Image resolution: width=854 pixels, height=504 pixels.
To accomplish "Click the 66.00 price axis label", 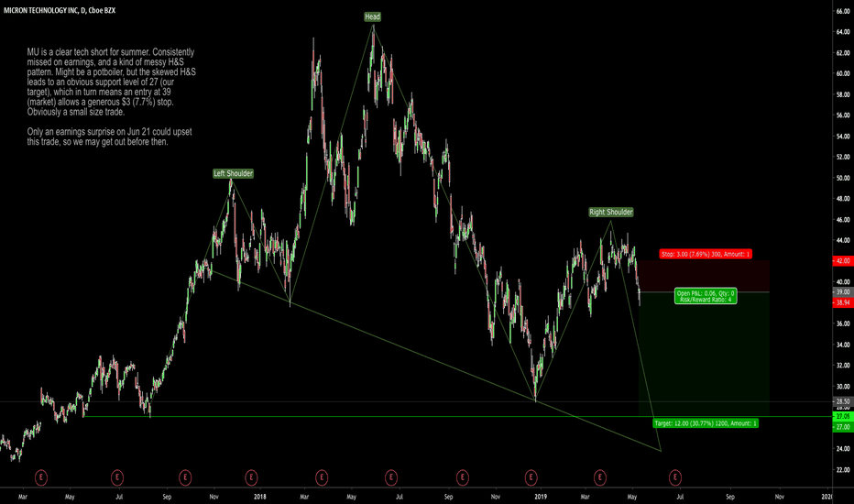I will coord(843,11).
